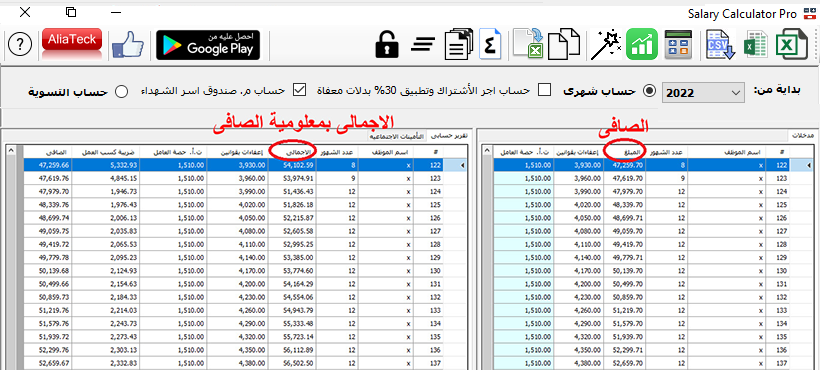This screenshot has width=820, height=370.
Task: Click the عدد الشهور header in report table
Action: (x=337, y=151)
